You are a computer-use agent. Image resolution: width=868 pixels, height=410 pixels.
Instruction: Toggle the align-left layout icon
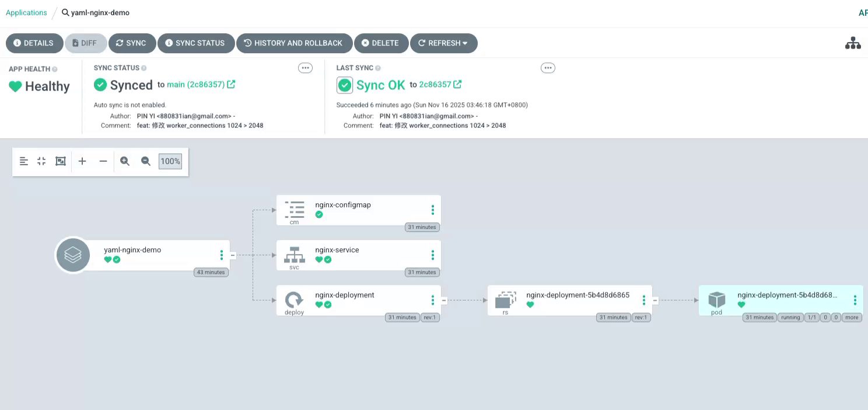pos(24,161)
